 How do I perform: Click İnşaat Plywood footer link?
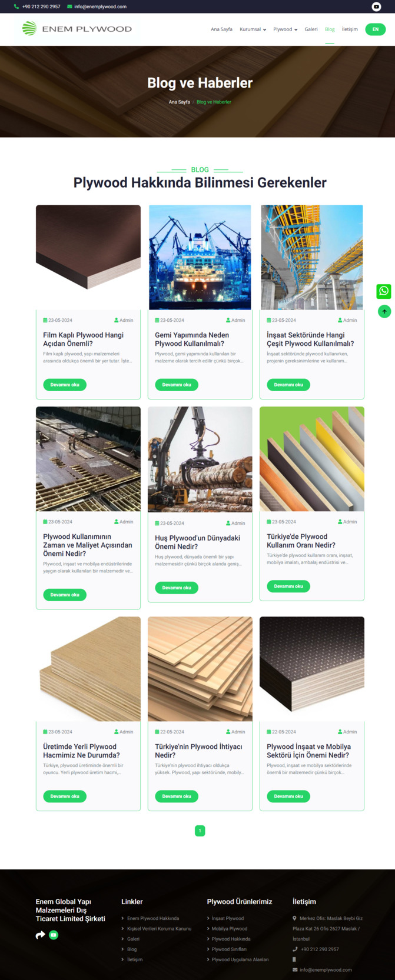227,918
